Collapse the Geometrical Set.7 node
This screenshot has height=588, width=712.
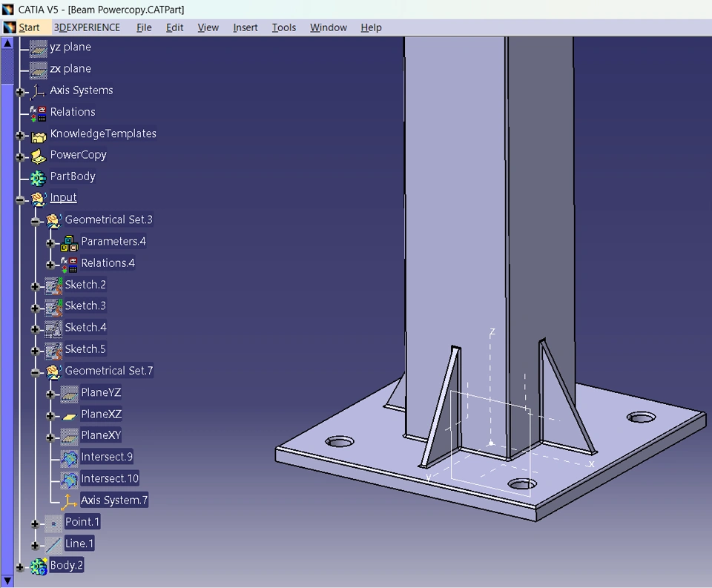pyautogui.click(x=36, y=372)
